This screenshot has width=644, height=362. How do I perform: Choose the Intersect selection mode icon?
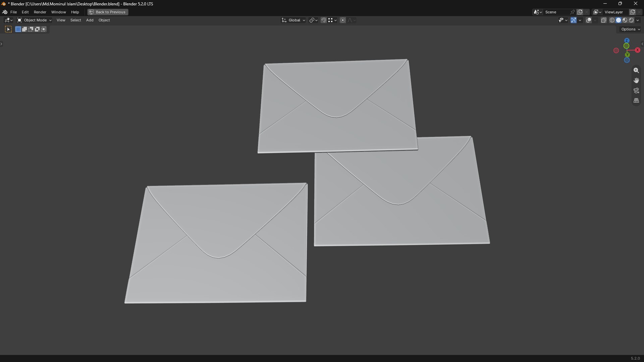[44, 29]
